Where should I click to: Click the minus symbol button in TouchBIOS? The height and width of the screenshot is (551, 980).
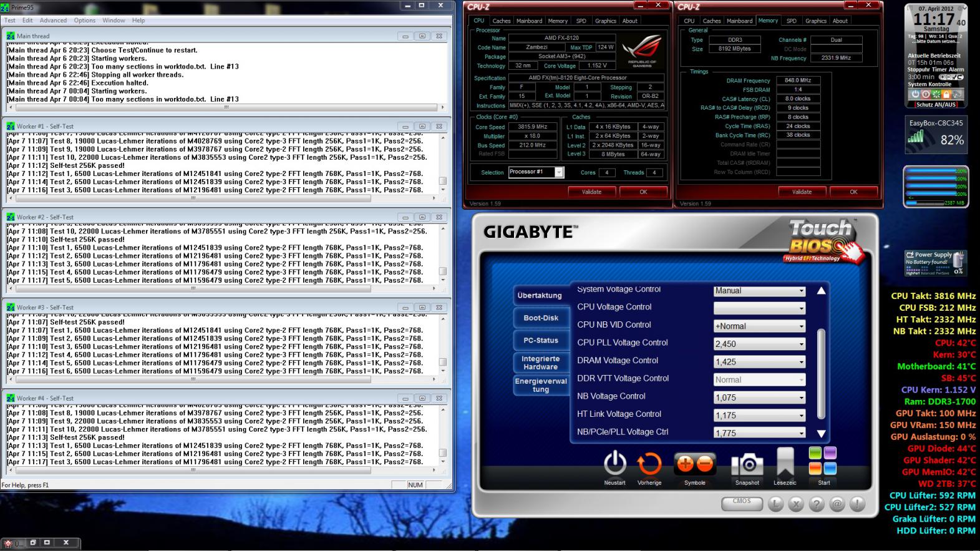point(705,464)
